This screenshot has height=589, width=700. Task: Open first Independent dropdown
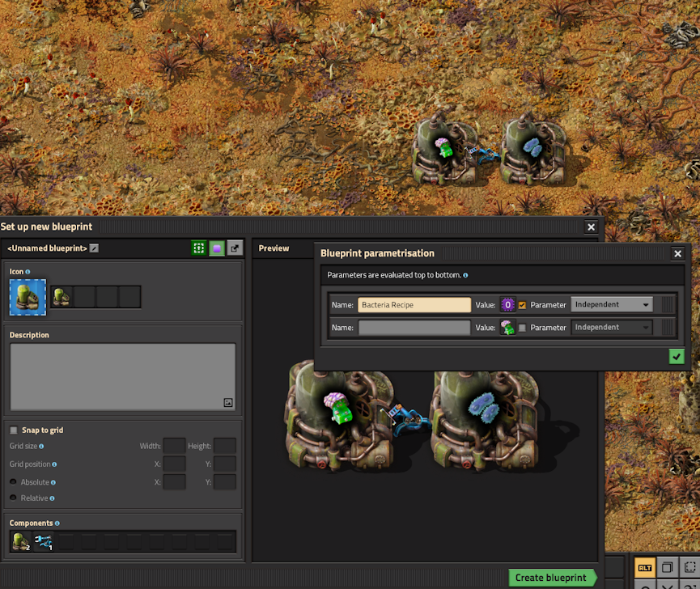612,305
